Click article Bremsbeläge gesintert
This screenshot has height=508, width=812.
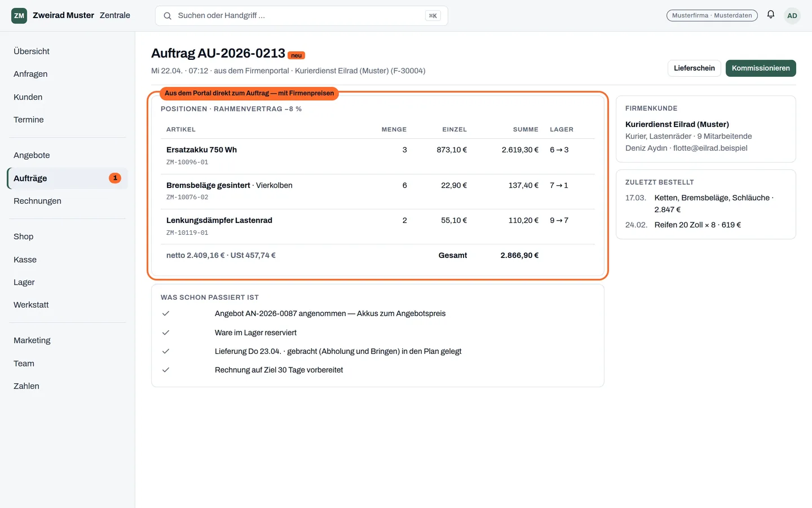[x=208, y=185]
